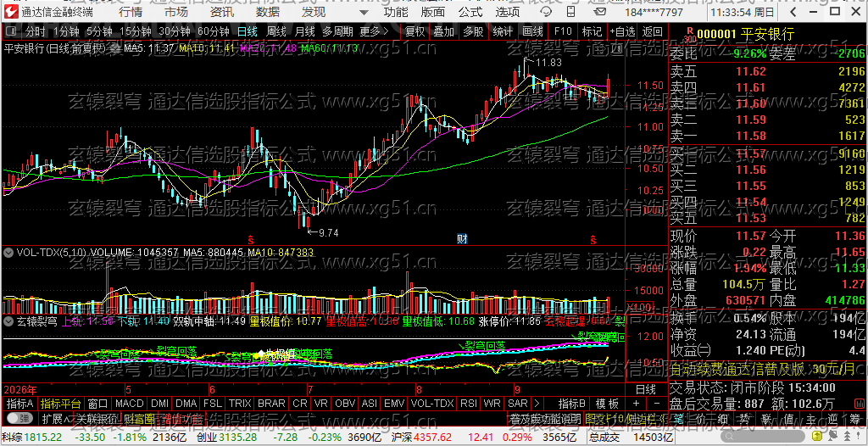The image size is (868, 446).
Task: Toggle 叠加 overlay mode
Action: point(443,31)
